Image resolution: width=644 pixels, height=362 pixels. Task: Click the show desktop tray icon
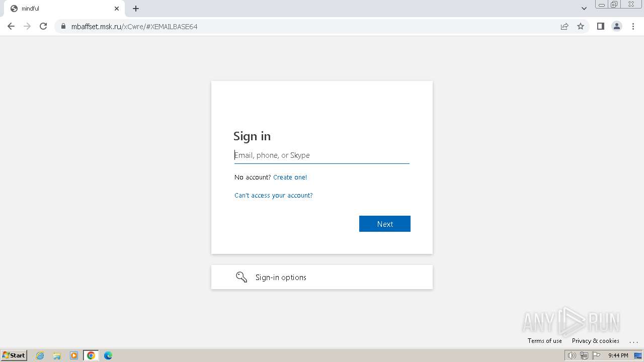[x=638, y=355]
